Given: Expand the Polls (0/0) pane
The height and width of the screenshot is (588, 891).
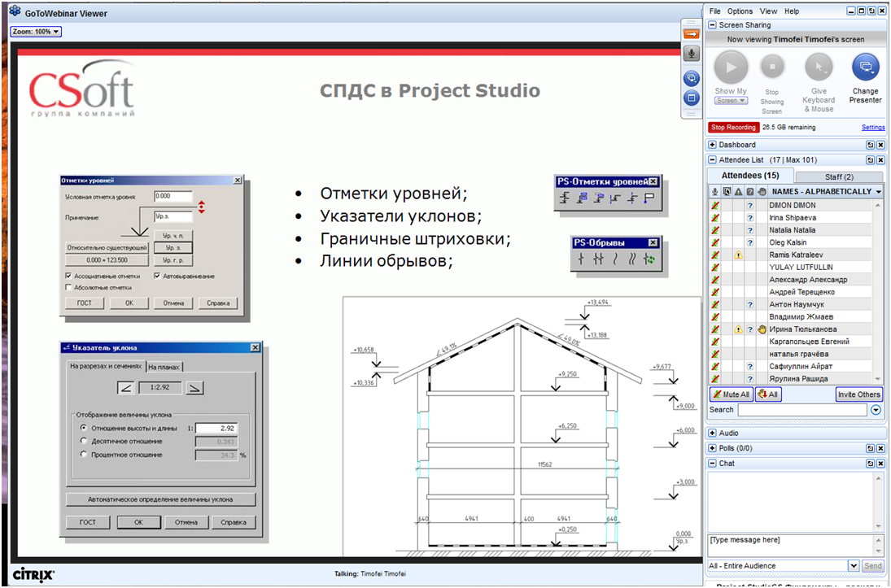Looking at the screenshot, I should tap(712, 448).
